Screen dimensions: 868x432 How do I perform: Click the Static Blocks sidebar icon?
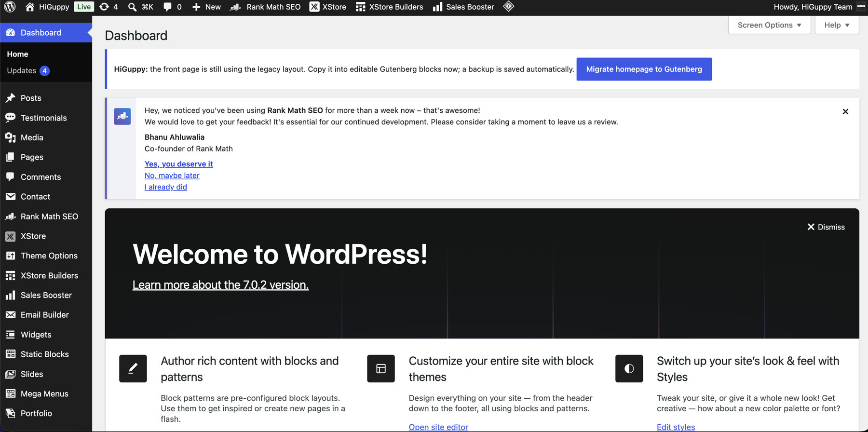coord(10,354)
